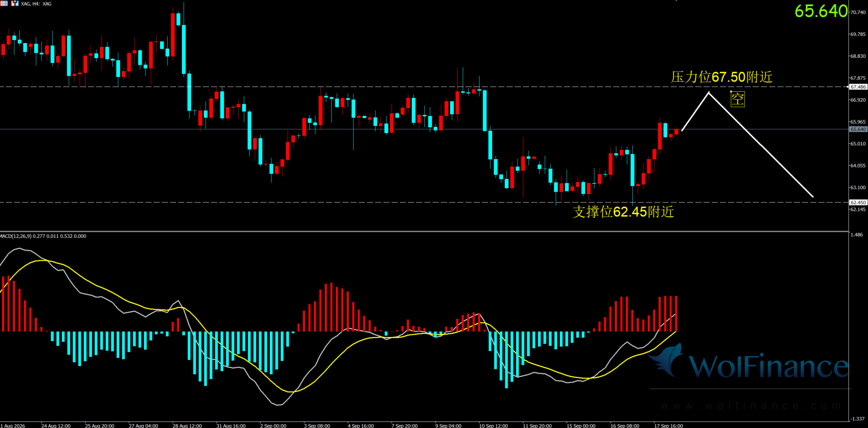This screenshot has width=868, height=428.
Task: Click the current price tag 65.640 on axis
Action: click(x=858, y=129)
